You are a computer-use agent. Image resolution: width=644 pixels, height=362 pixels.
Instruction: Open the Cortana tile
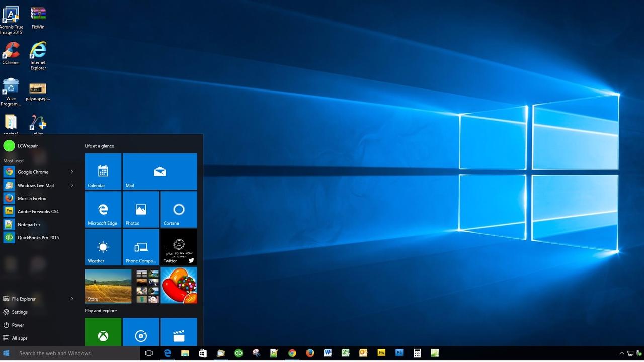pos(179,209)
